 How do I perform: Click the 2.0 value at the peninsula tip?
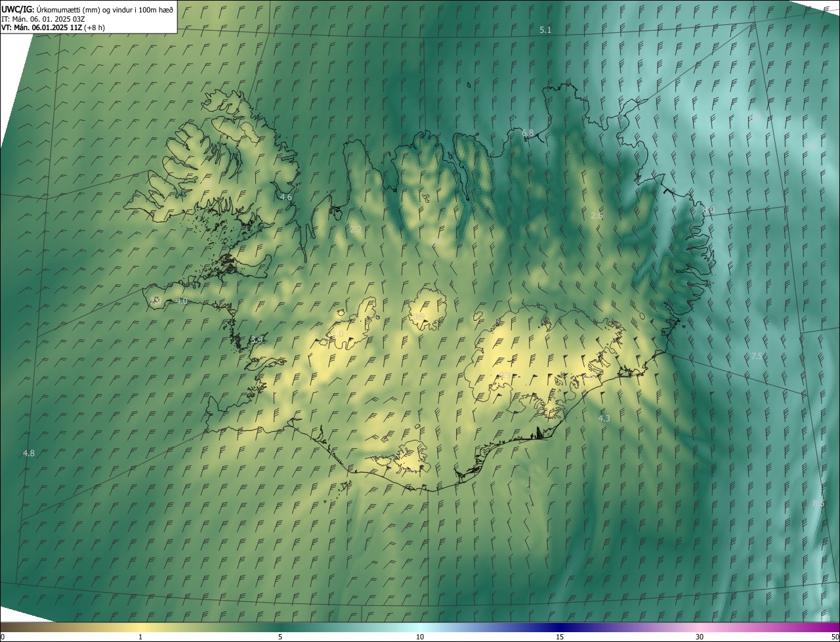coord(155,301)
